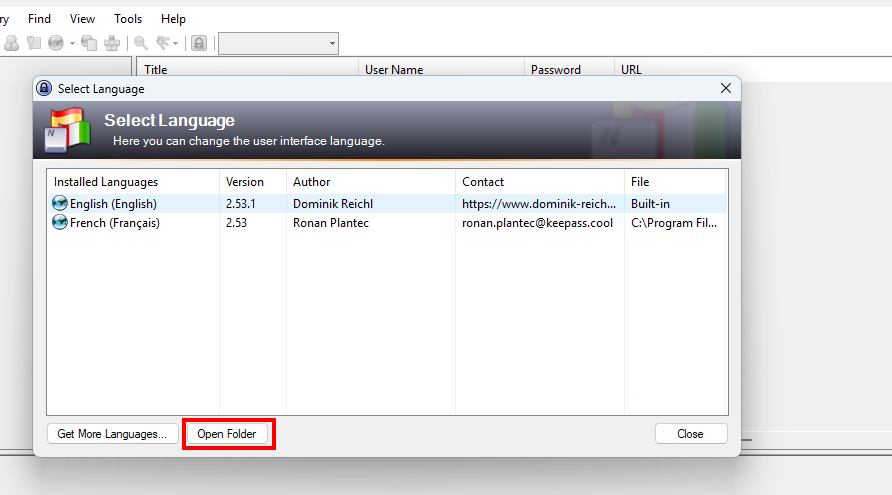Screen dimensions: 892x495
Task: Open the quick search combo box
Action: pos(278,43)
